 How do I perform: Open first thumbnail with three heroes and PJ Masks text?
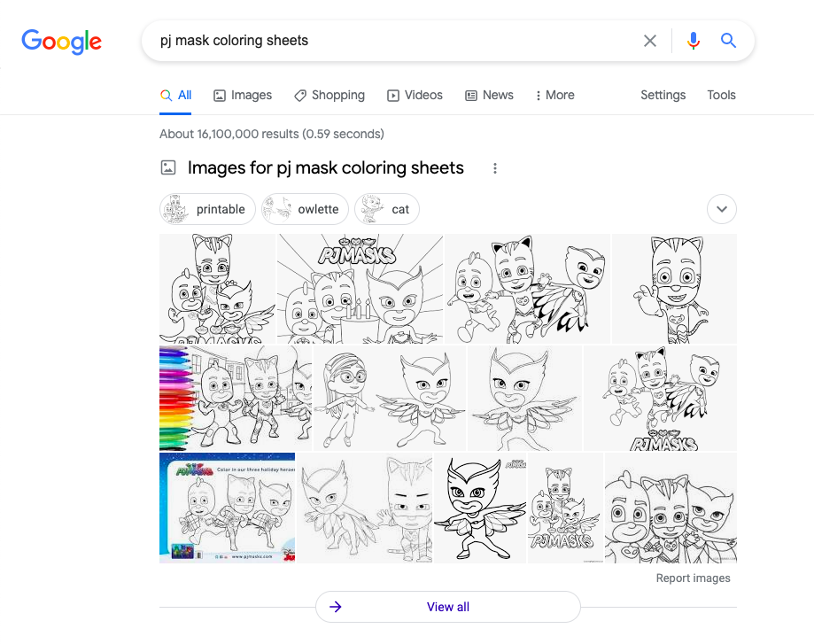coord(217,289)
